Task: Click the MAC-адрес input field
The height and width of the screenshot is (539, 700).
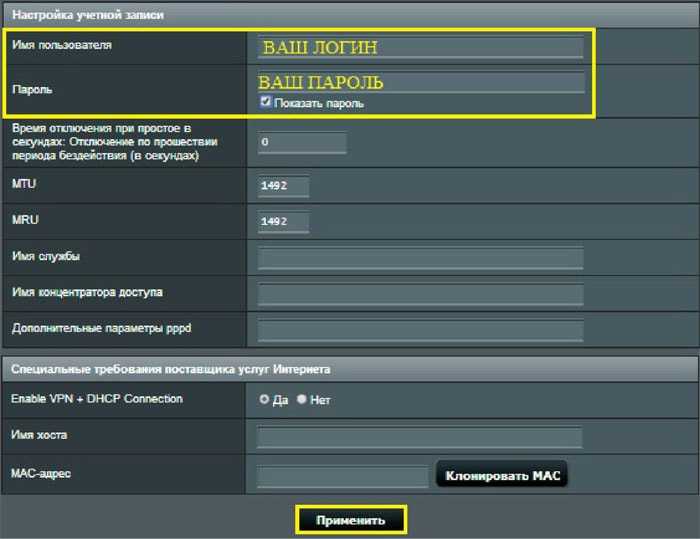Action: pos(342,476)
